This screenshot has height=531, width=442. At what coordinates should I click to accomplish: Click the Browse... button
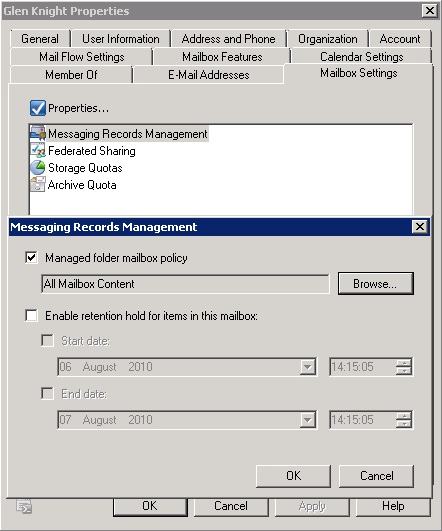coord(376,283)
